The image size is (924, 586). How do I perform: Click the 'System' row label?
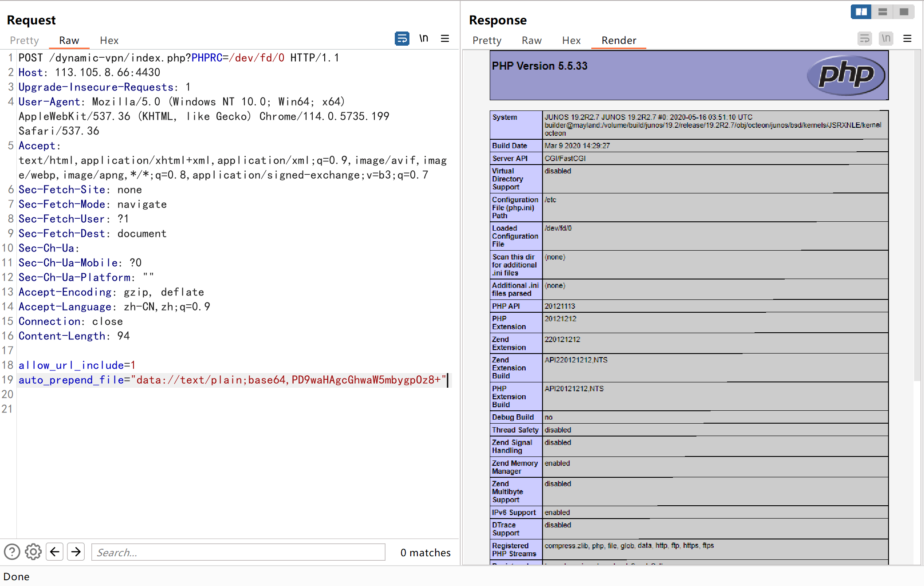point(505,117)
